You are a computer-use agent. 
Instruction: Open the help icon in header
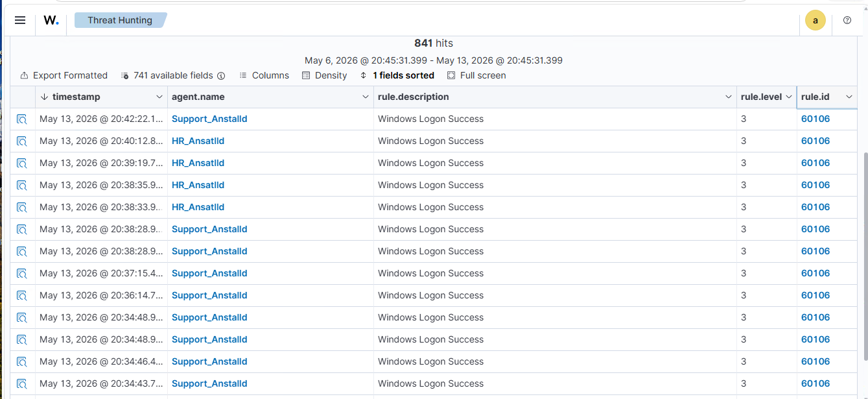pyautogui.click(x=847, y=20)
